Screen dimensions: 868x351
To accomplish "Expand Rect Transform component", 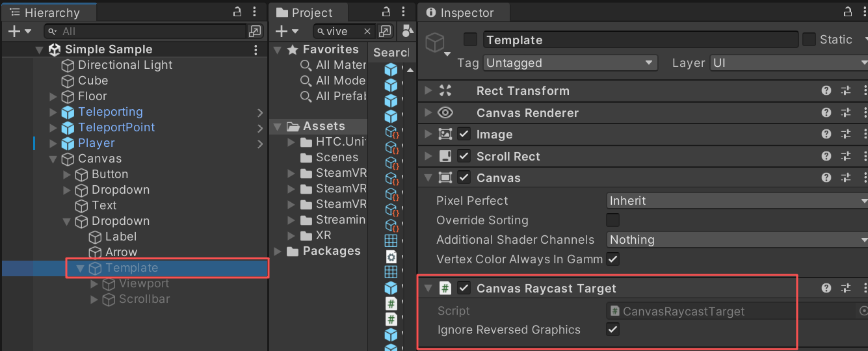I will [428, 91].
